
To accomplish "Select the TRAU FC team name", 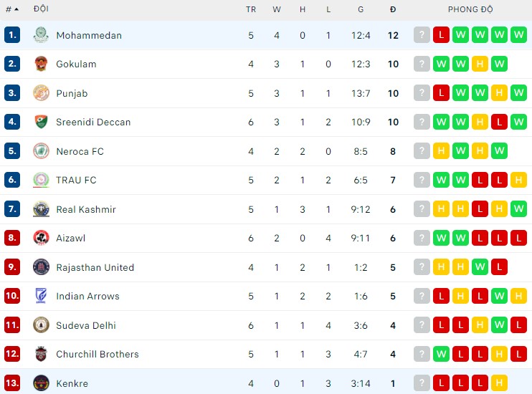I will click(76, 180).
